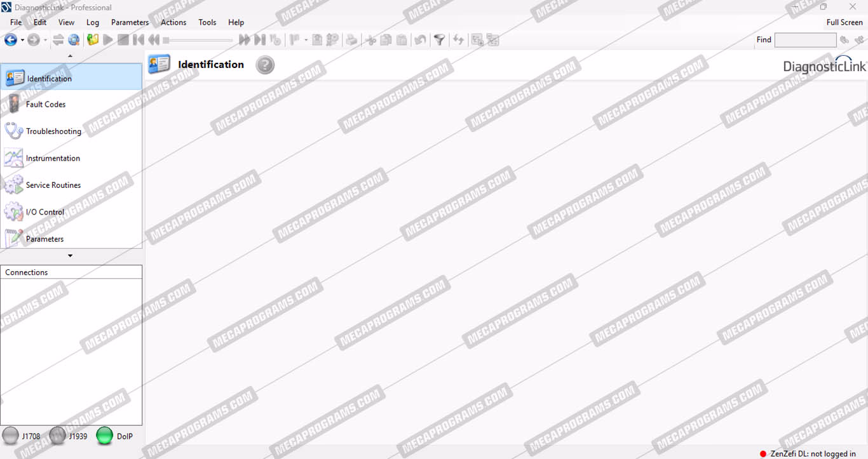The image size is (868, 459).
Task: Open the Edit menu
Action: coord(40,22)
